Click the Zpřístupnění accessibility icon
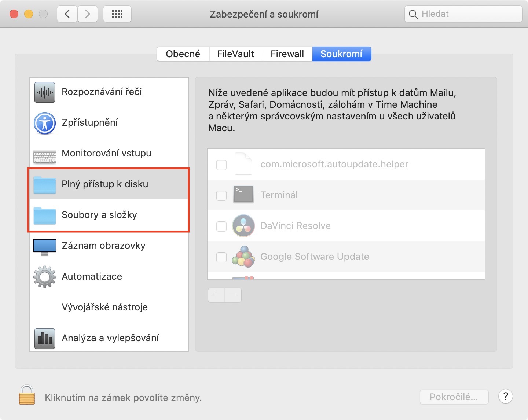Screen dimensions: 528x420 point(45,123)
